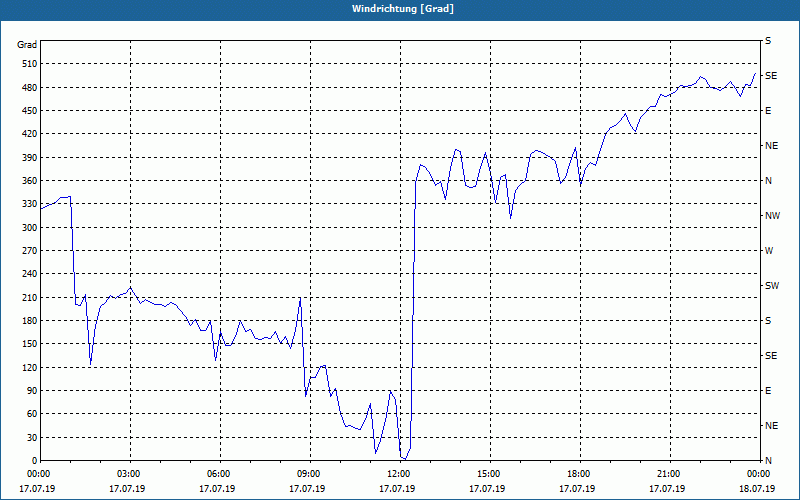
Task: Click the 17.07.19 date under 09:00
Action: pos(307,489)
